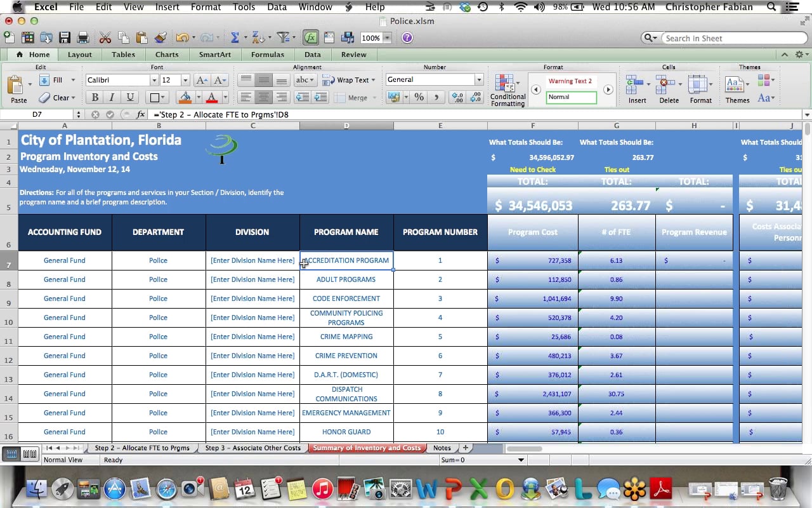Apply the Warning Text 2 cell style
The height and width of the screenshot is (508, 812).
570,81
